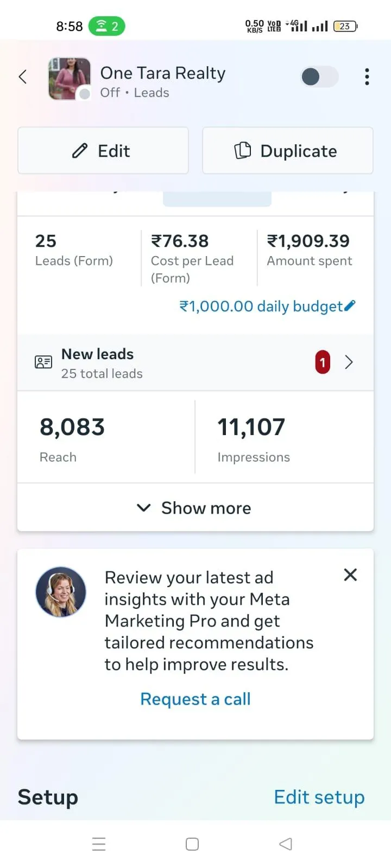Tap the Duplicate button
The height and width of the screenshot is (868, 391).
pyautogui.click(x=288, y=151)
